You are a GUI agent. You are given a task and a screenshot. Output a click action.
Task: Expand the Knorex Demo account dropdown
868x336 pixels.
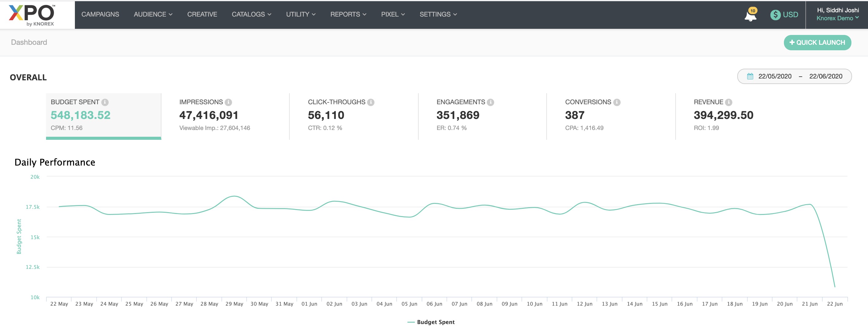pos(837,18)
